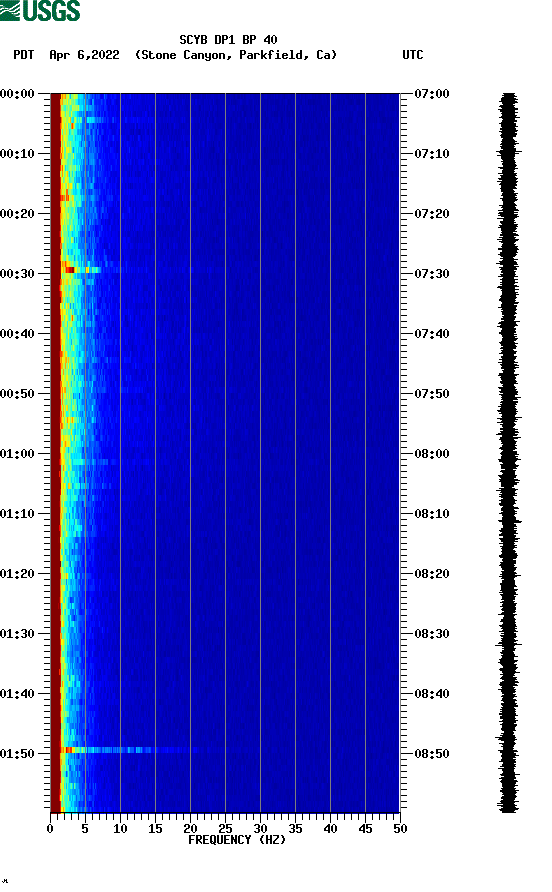The height and width of the screenshot is (892, 552).
Task: Click the '10' frequency axis label
Action: pos(120,829)
